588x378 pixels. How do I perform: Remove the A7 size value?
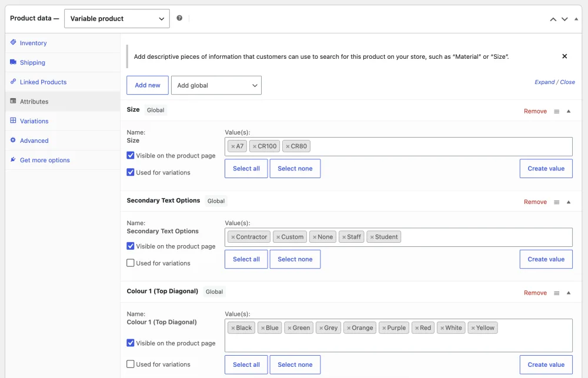(x=233, y=146)
